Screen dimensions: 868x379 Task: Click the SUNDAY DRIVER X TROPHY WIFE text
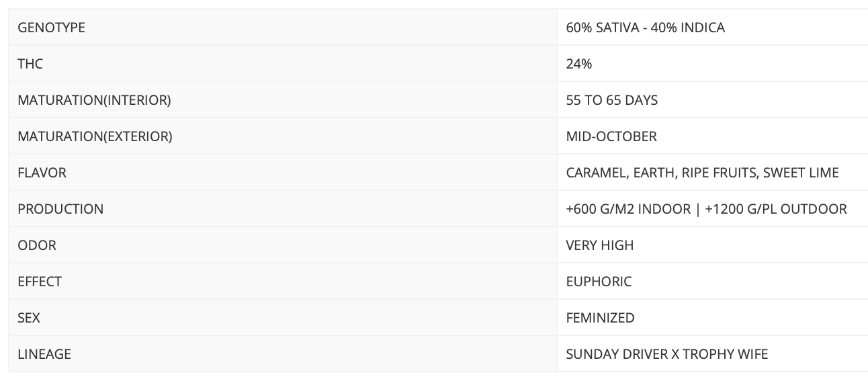click(x=667, y=354)
